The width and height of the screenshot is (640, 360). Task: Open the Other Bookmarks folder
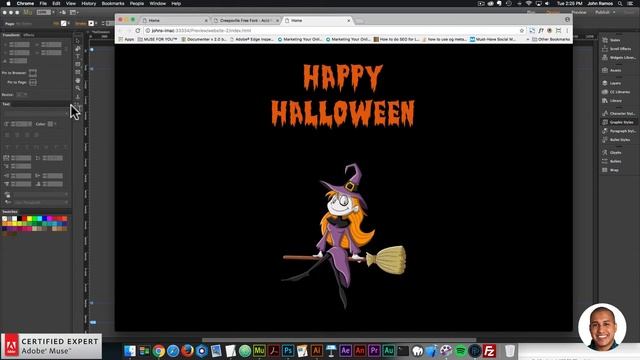click(x=551, y=39)
